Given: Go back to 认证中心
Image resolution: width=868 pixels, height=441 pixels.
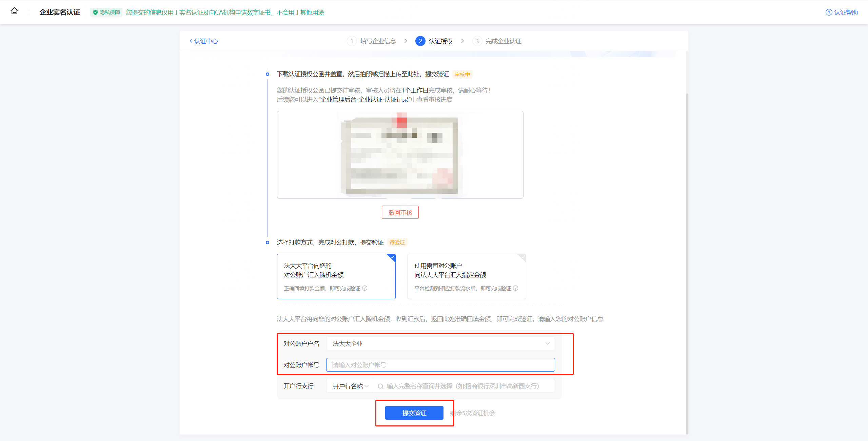Looking at the screenshot, I should point(204,41).
